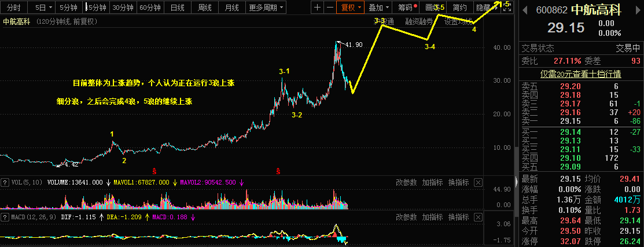Switch to the 日线 daily chart
The width and height of the screenshot is (644, 247).
point(177,7)
